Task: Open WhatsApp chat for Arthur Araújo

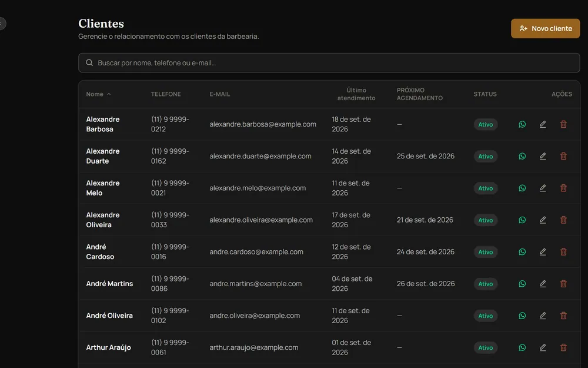Action: coord(522,348)
